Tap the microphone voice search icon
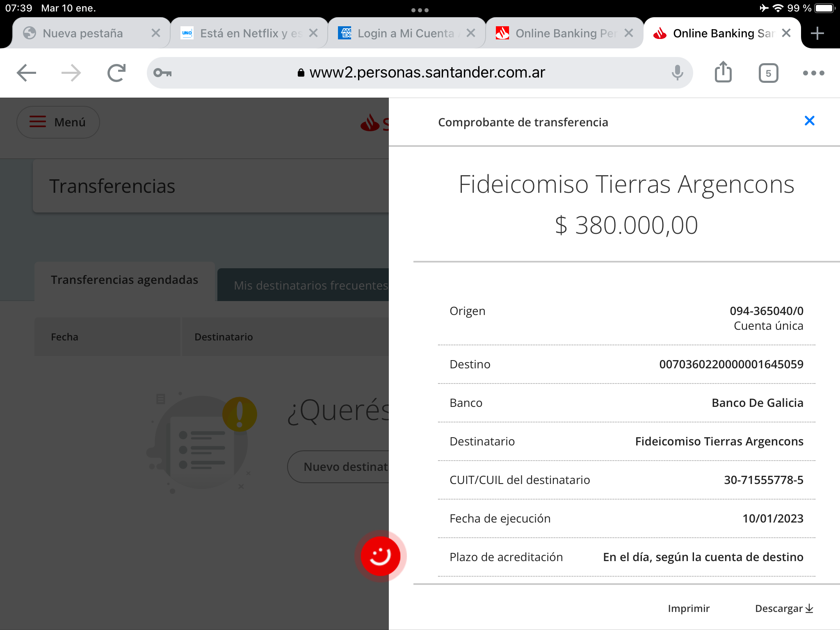Screen dimensions: 840x630 point(677,73)
